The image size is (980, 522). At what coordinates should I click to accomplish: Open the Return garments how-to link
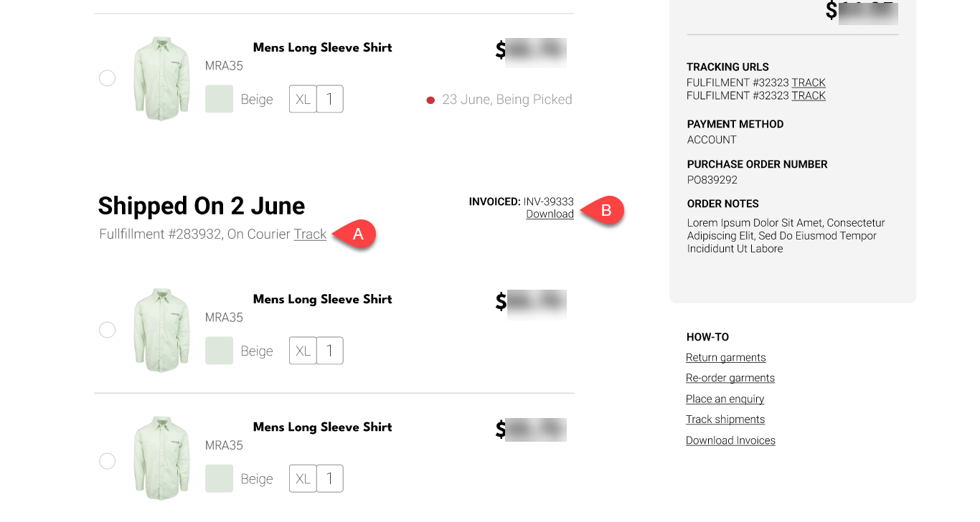pyautogui.click(x=725, y=358)
